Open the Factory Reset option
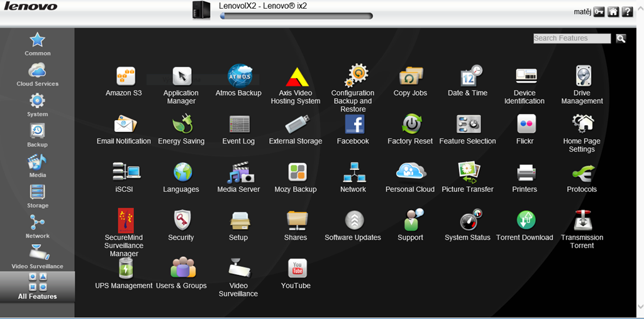Viewport: 644px width, 319px height. click(410, 125)
